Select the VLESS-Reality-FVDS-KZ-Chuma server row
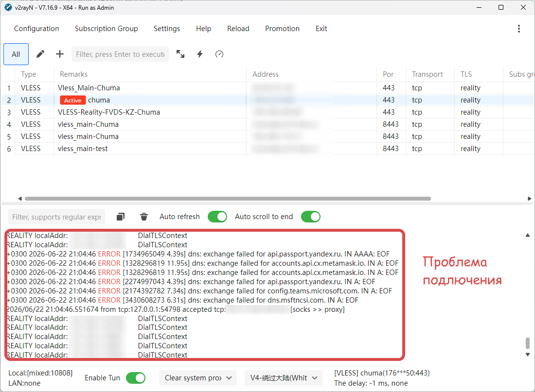Screen dimensions: 535x392 tap(267, 112)
